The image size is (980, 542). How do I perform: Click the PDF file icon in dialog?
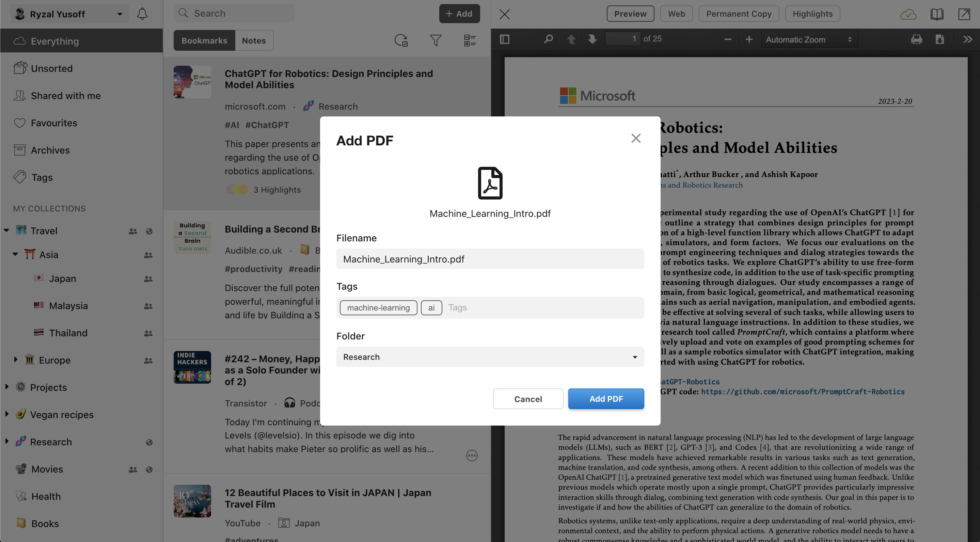(490, 183)
